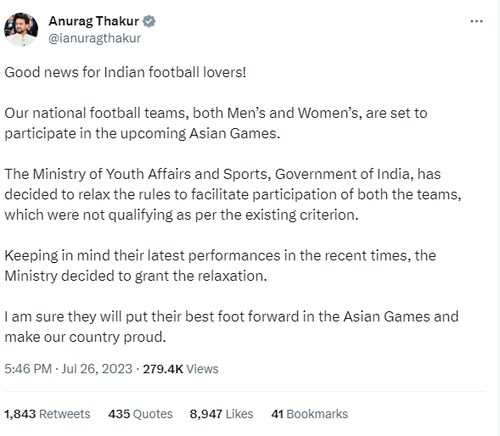500x436 pixels.
Task: Click the 'Keeping in mind their latest performances' paragraph
Action: pyautogui.click(x=220, y=266)
